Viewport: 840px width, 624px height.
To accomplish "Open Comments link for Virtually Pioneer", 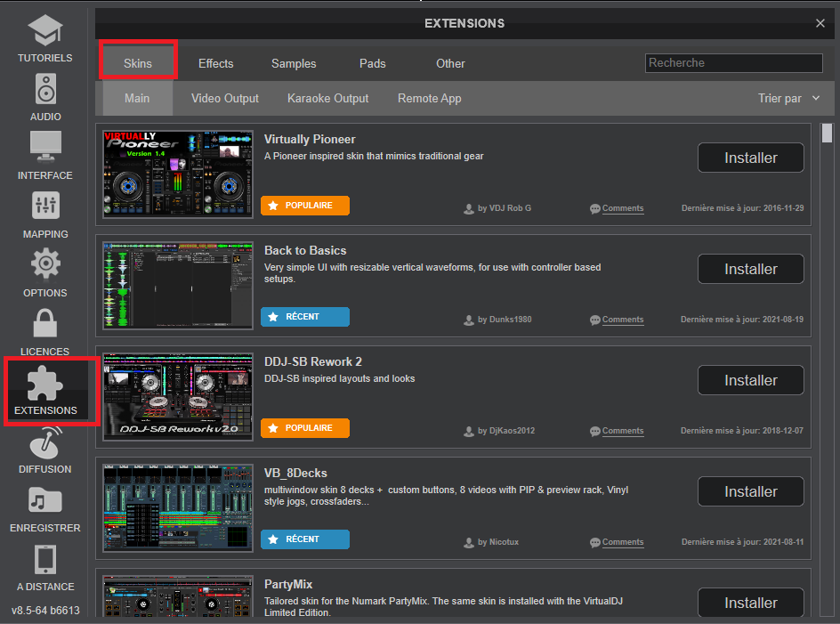I will [623, 208].
